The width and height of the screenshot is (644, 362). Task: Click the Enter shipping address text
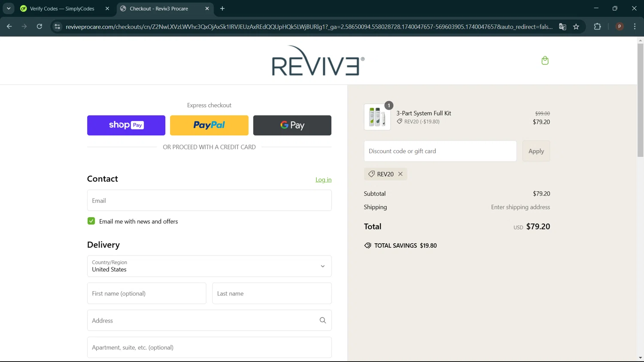pyautogui.click(x=520, y=207)
